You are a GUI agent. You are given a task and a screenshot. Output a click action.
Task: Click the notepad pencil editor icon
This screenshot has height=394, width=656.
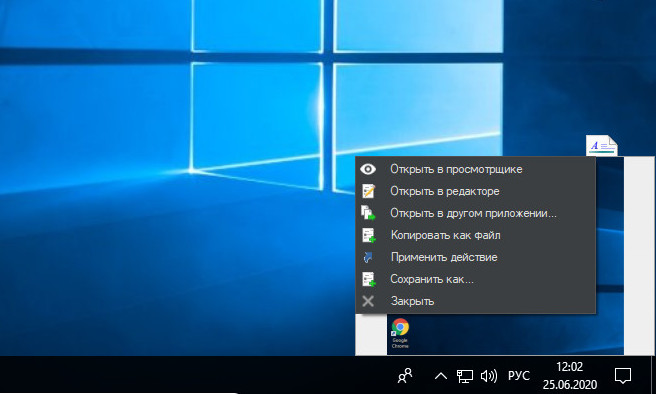pyautogui.click(x=368, y=191)
